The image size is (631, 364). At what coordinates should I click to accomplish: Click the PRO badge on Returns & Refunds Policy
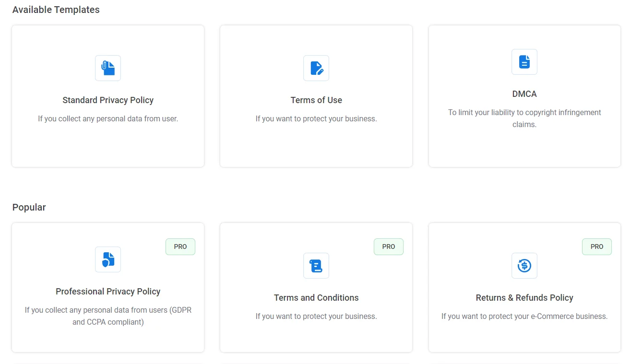(596, 247)
